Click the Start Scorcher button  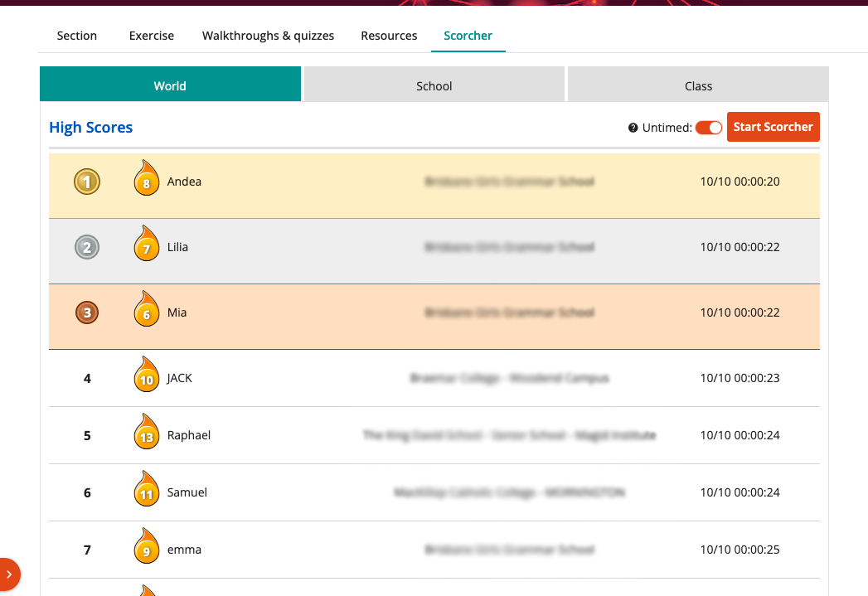(773, 127)
